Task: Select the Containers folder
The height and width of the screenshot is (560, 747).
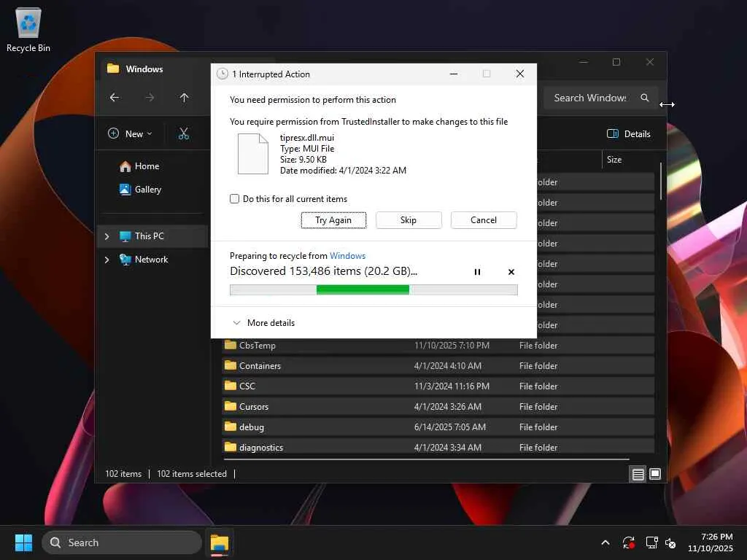Action: coord(438,366)
